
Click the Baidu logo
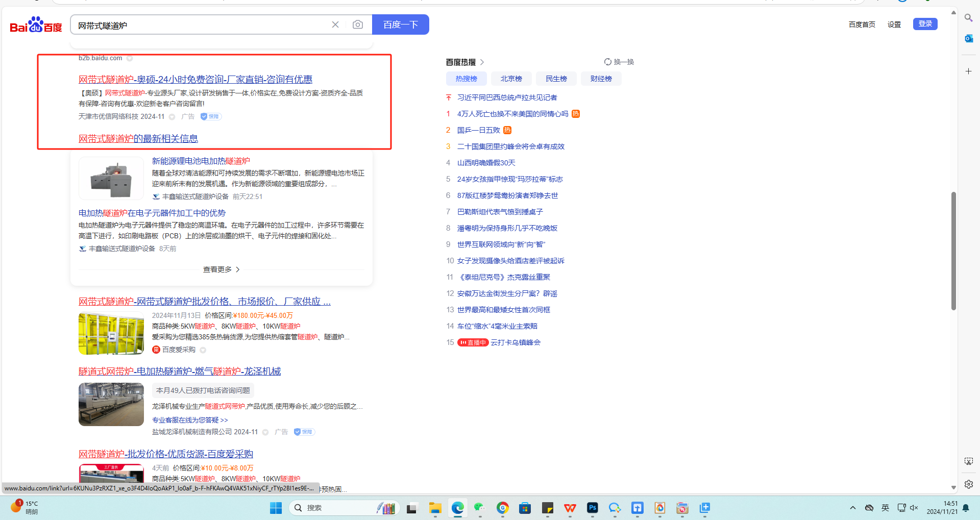(x=36, y=24)
